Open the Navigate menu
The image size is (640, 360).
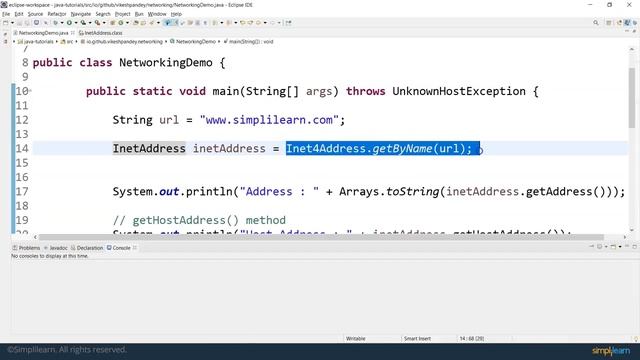pos(81,14)
